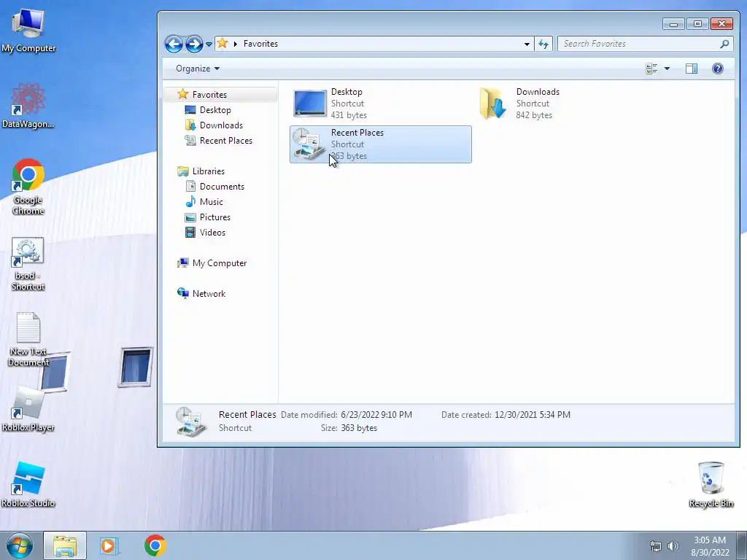Open Videos library in the navigation pane
Screen dimensions: 747x560
[212, 233]
